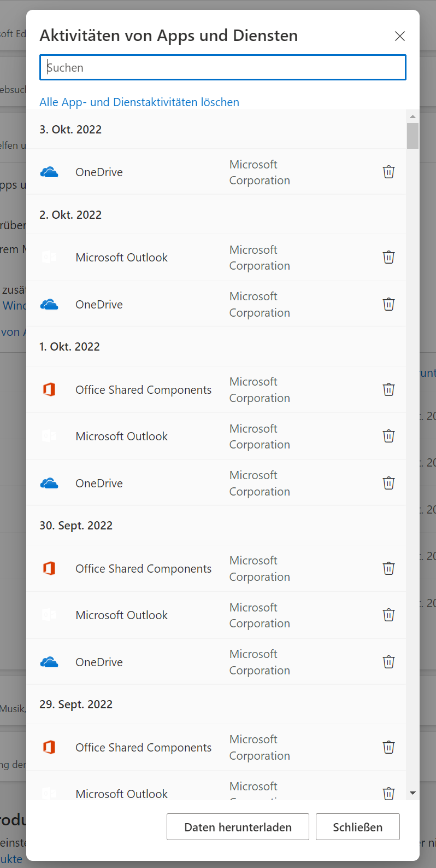436x868 pixels.
Task: Delete OneDrive activity from 3. Okt. 2022
Action: click(388, 172)
